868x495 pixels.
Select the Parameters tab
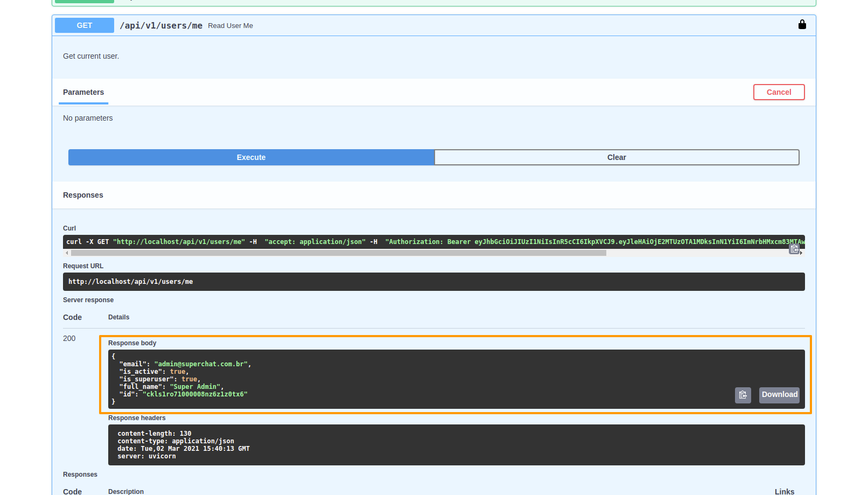coord(83,92)
